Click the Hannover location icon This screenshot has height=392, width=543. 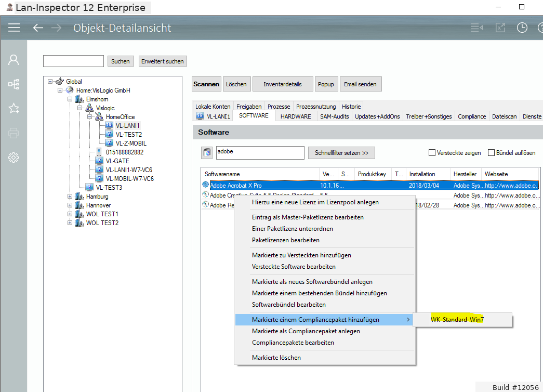pyautogui.click(x=80, y=205)
